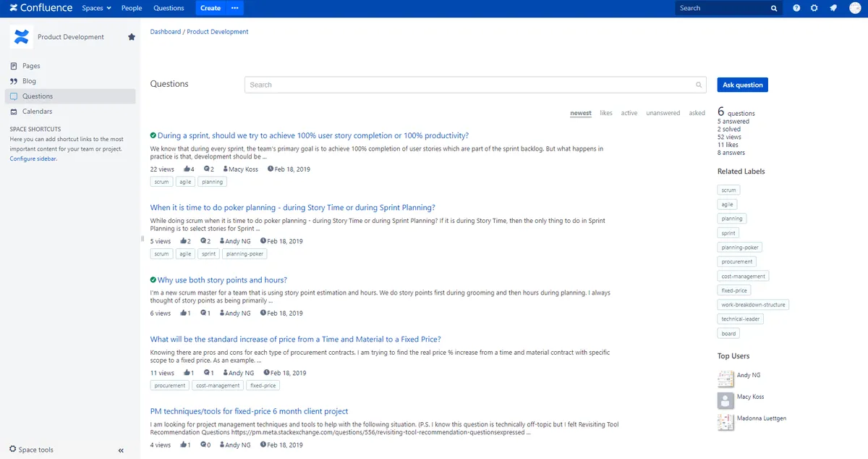Click scrum label in Related Labels
The height and width of the screenshot is (459, 868).
tap(728, 190)
